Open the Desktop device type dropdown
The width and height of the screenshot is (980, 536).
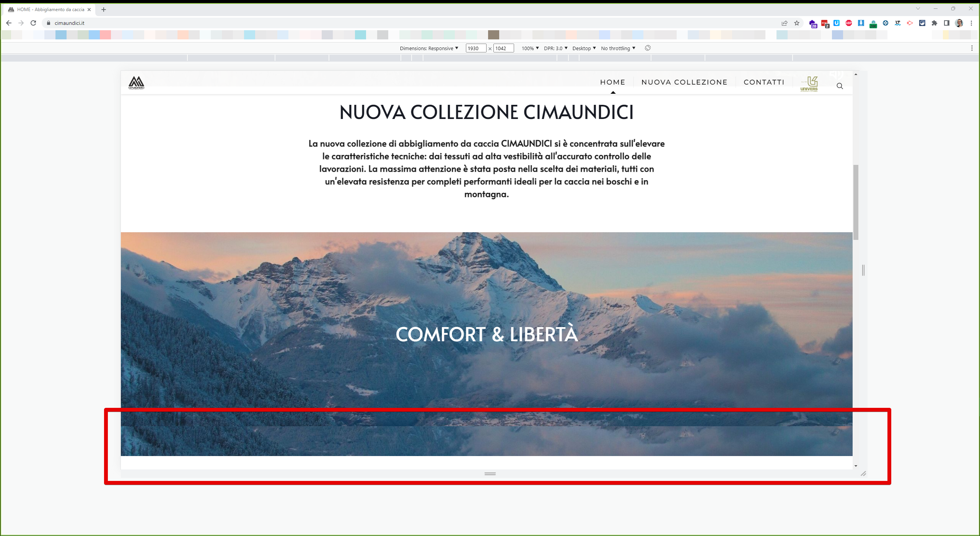[x=584, y=48]
